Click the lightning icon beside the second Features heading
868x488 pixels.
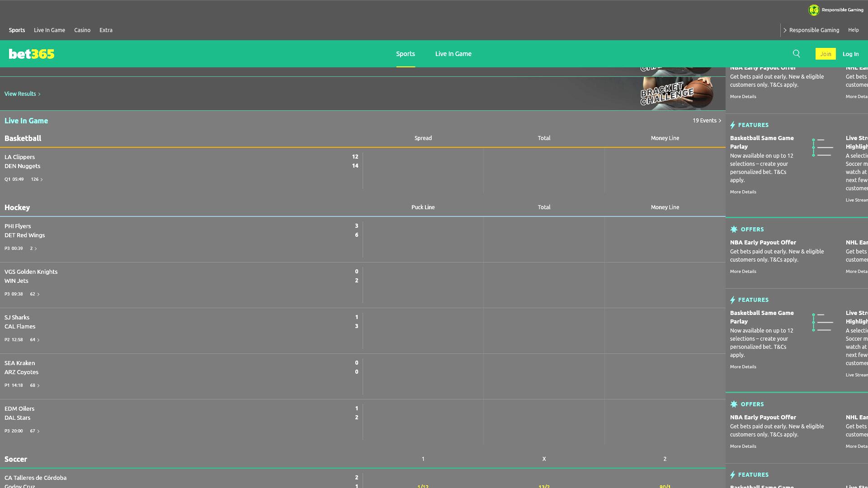pyautogui.click(x=733, y=300)
